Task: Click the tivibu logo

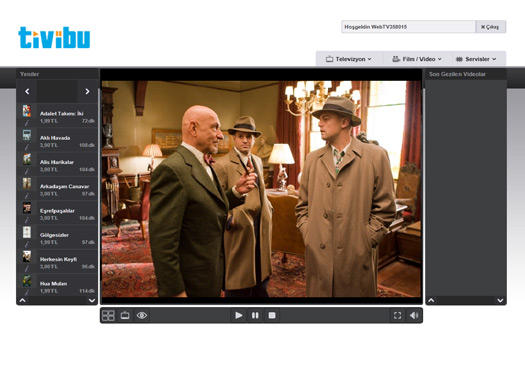Action: [54, 38]
